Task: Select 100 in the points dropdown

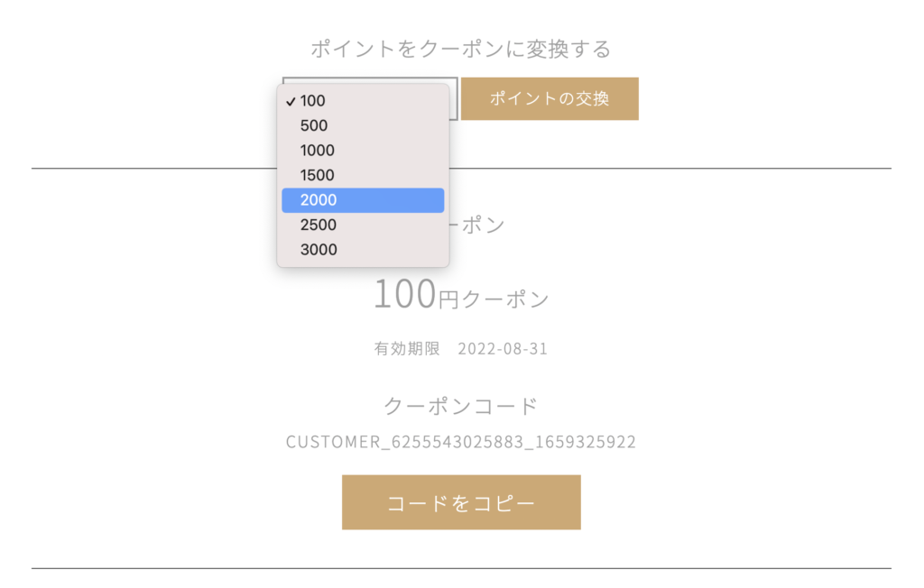Action: click(x=313, y=101)
